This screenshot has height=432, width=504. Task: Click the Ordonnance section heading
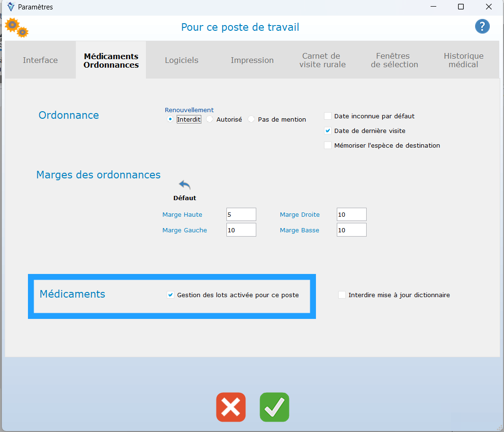coord(69,115)
